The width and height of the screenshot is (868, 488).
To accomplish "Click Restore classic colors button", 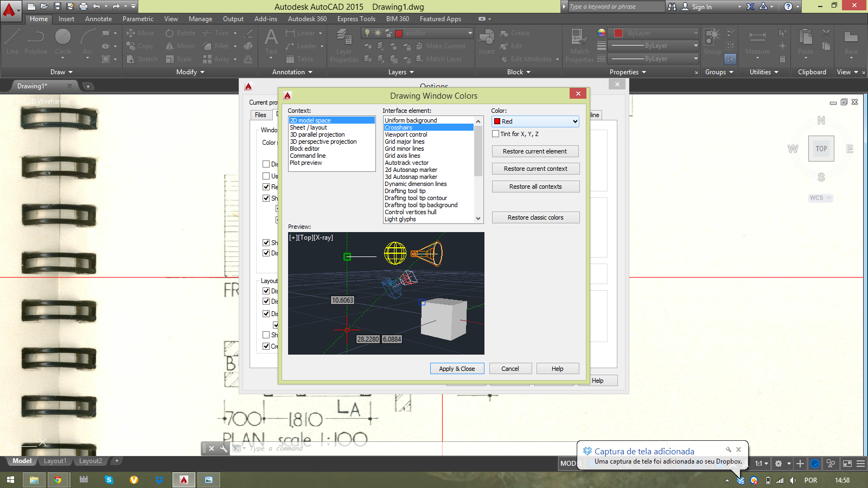I will tap(535, 217).
